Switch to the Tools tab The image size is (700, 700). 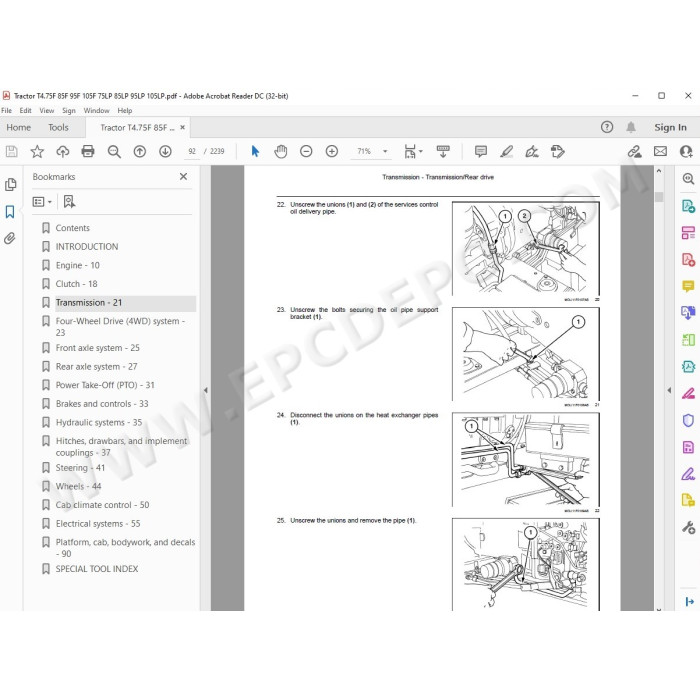(58, 128)
